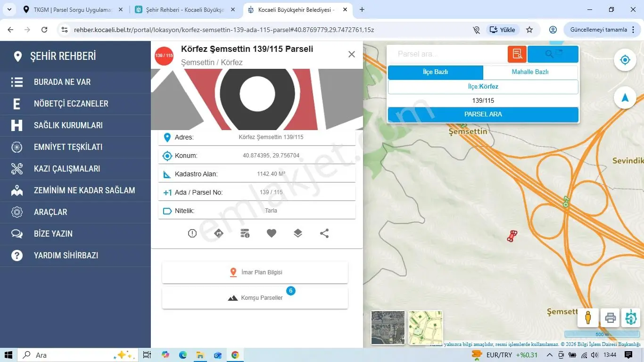Screen dimensions: 644x362
Task: Open İmar Plan Bilgisi section
Action: (x=255, y=272)
